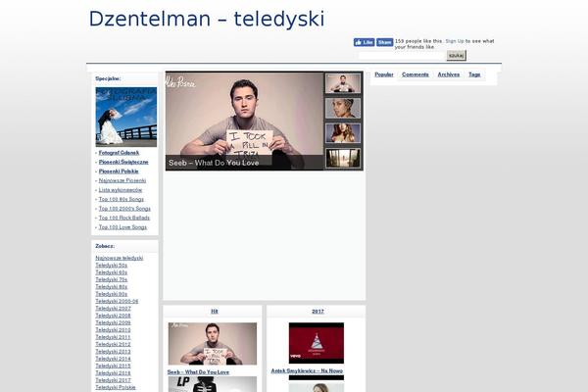Open the Seeb – What Do You Love post link

tap(198, 372)
